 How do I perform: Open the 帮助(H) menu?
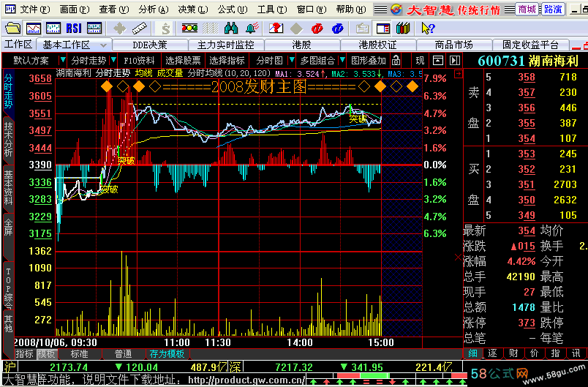(351, 10)
